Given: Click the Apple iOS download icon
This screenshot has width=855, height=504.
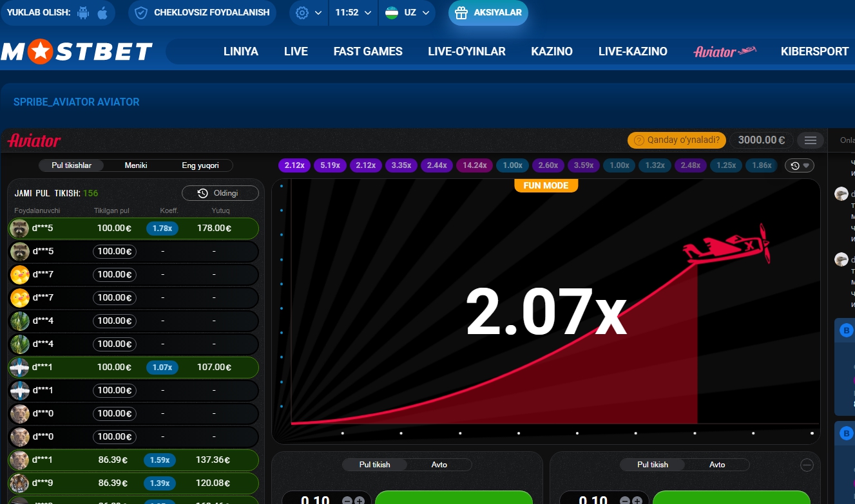Looking at the screenshot, I should click(x=102, y=13).
